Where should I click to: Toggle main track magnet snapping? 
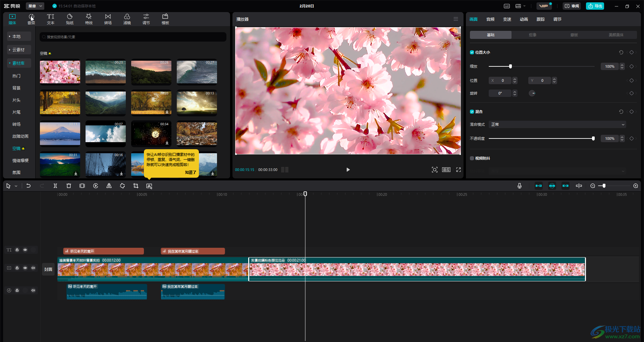point(539,186)
